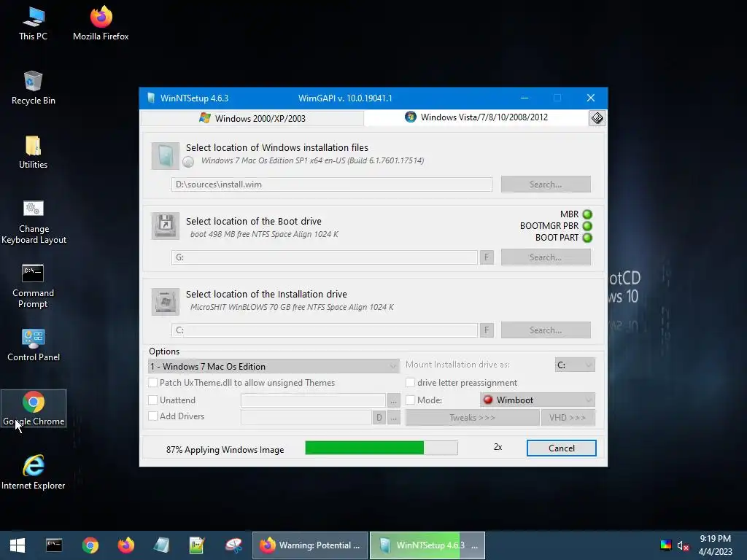Click the BOOT PART green status light
This screenshot has height=560, width=747.
pos(587,238)
